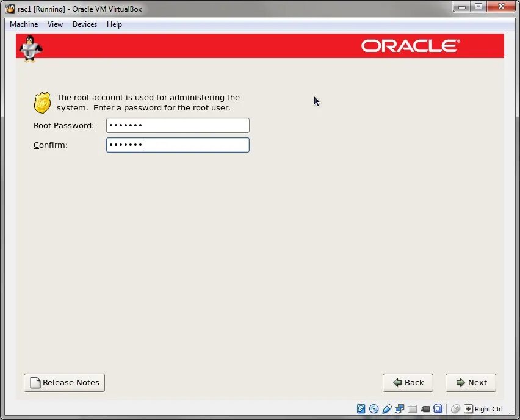Click the keyboard capture arrow icon
The image size is (520, 420).
pyautogui.click(x=468, y=409)
